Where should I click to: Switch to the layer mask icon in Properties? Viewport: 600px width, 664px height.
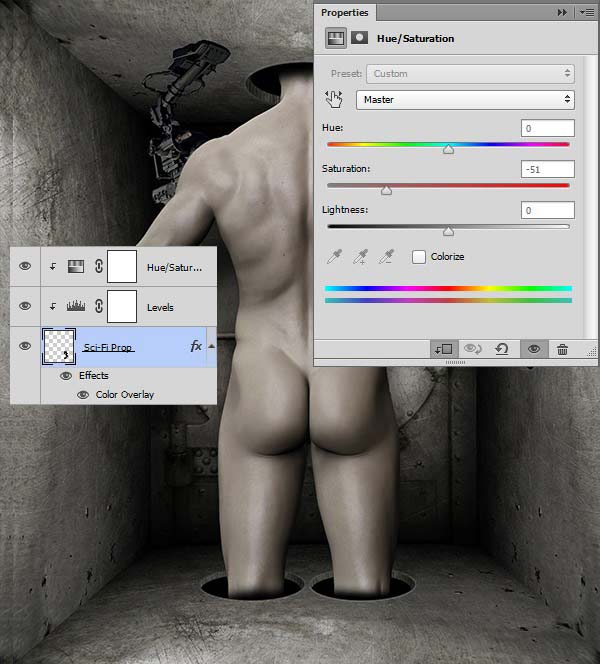point(359,38)
